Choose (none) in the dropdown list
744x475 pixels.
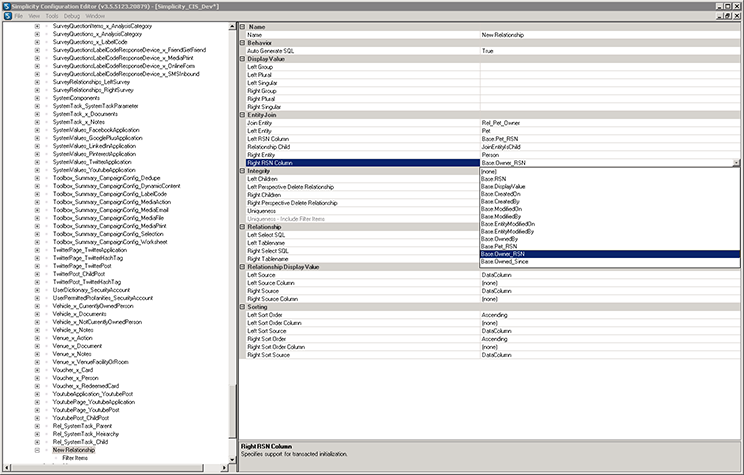[x=610, y=171]
